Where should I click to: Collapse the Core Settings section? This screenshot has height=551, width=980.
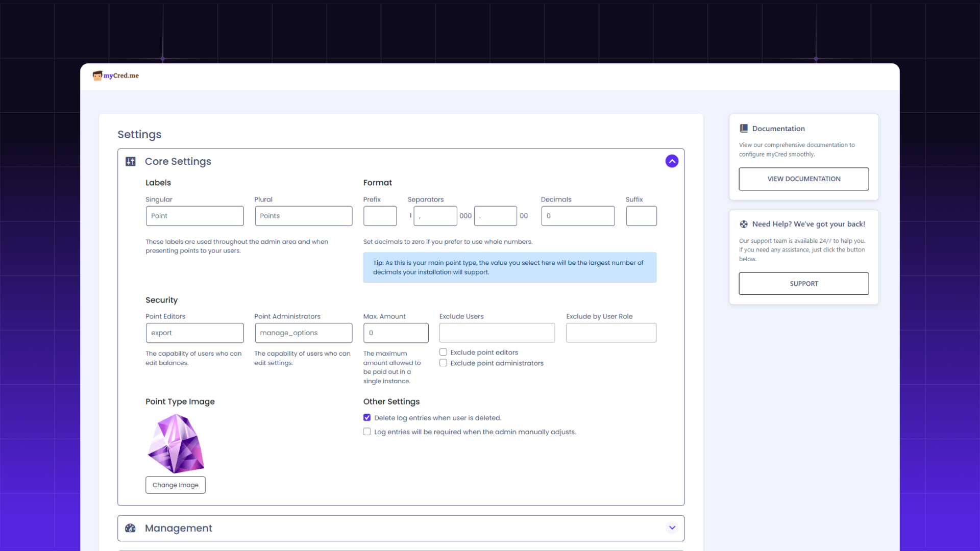(672, 161)
